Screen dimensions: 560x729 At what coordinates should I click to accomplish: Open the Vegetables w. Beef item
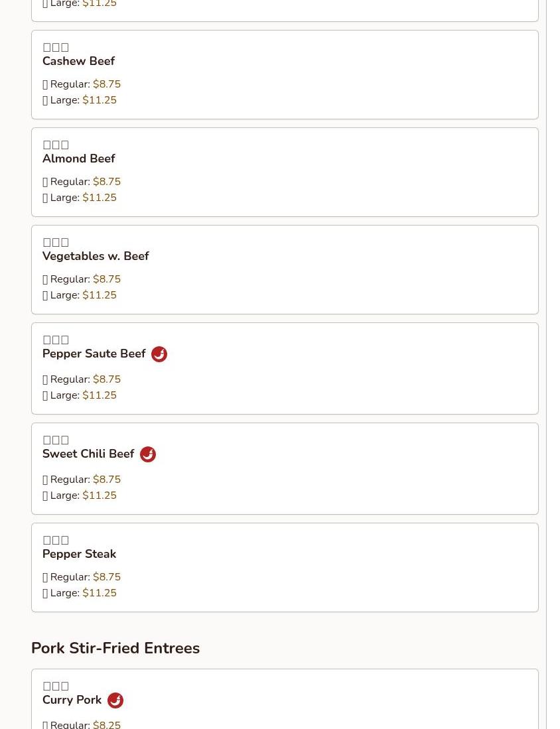[96, 256]
